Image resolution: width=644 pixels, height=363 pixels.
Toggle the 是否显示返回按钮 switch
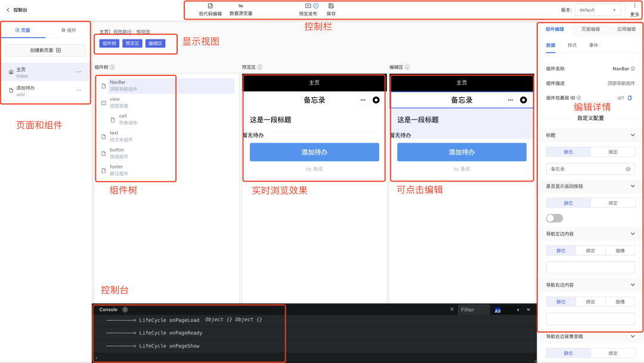[555, 218]
